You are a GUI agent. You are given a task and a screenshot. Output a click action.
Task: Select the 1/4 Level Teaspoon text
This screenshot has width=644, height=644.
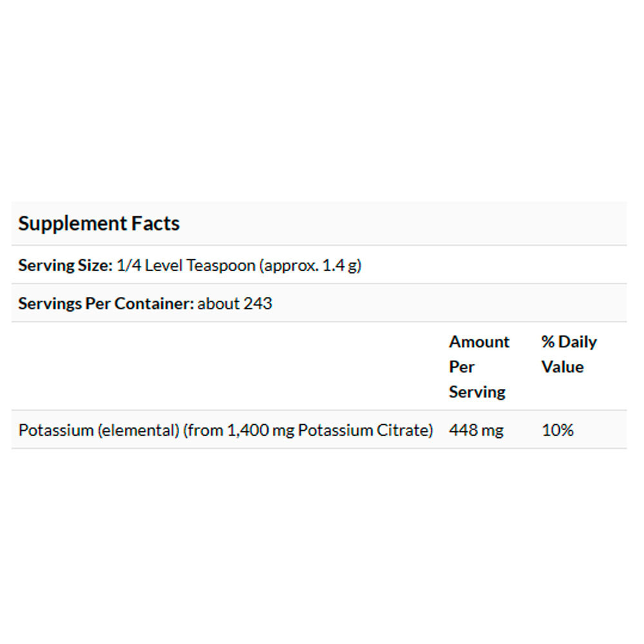(186, 265)
